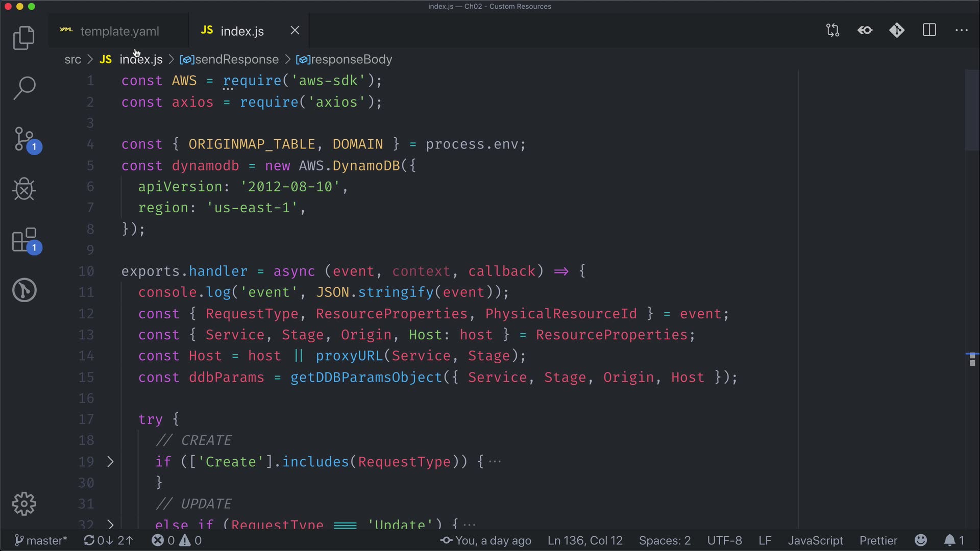Open the GitLens view icon

23,290
